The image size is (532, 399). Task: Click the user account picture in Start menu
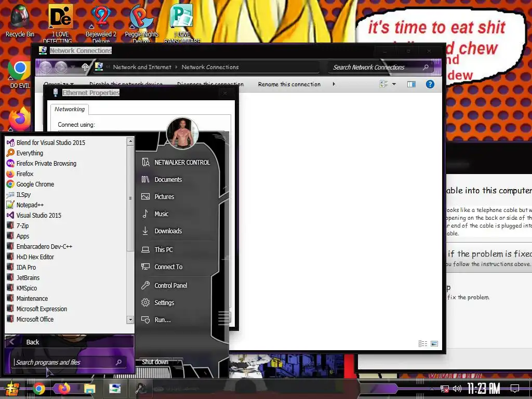point(182,134)
